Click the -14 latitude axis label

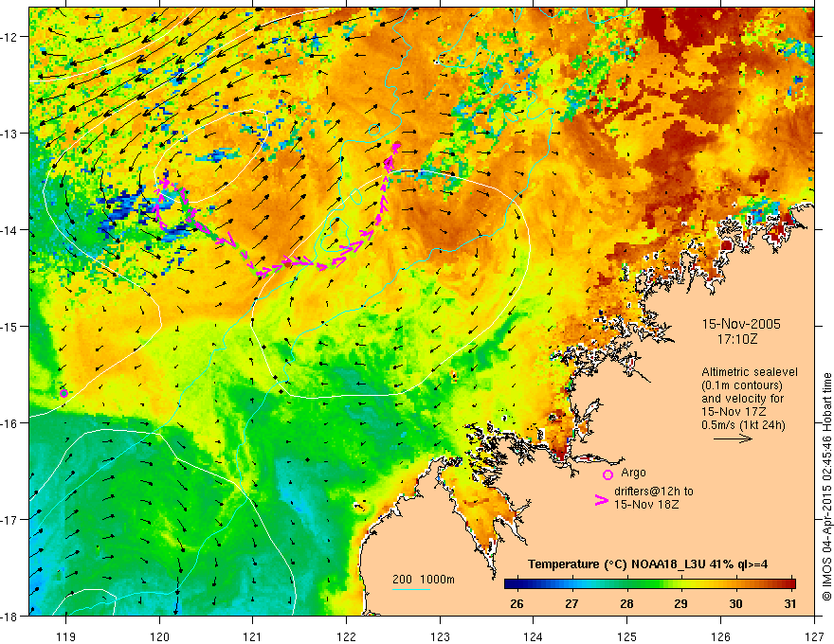tap(10, 230)
